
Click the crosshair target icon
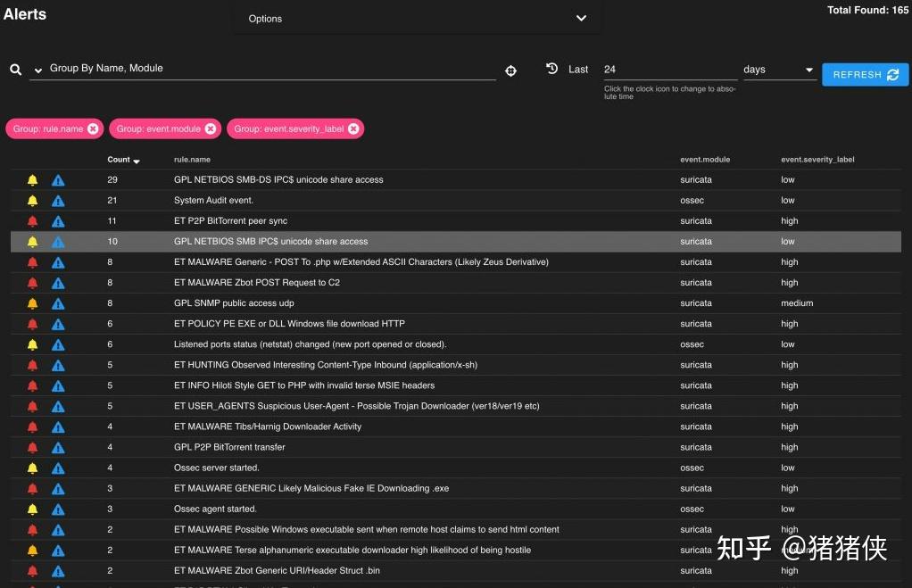[x=510, y=70]
